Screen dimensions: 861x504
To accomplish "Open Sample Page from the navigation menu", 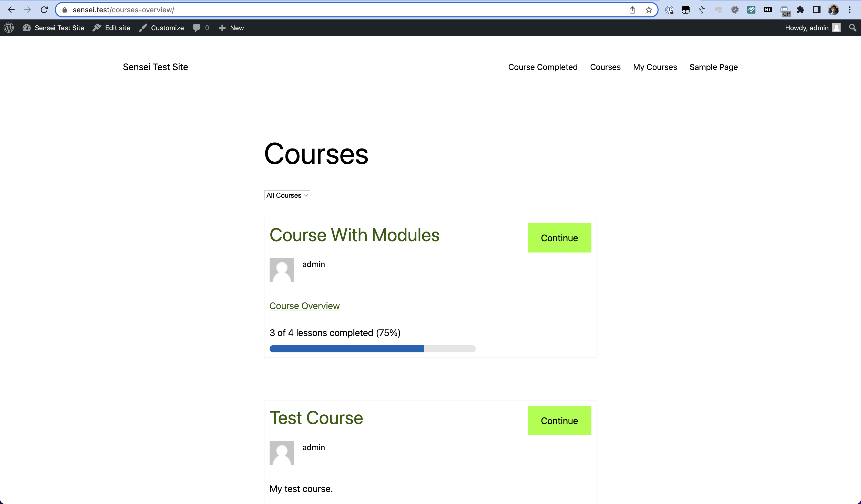I will tap(713, 67).
